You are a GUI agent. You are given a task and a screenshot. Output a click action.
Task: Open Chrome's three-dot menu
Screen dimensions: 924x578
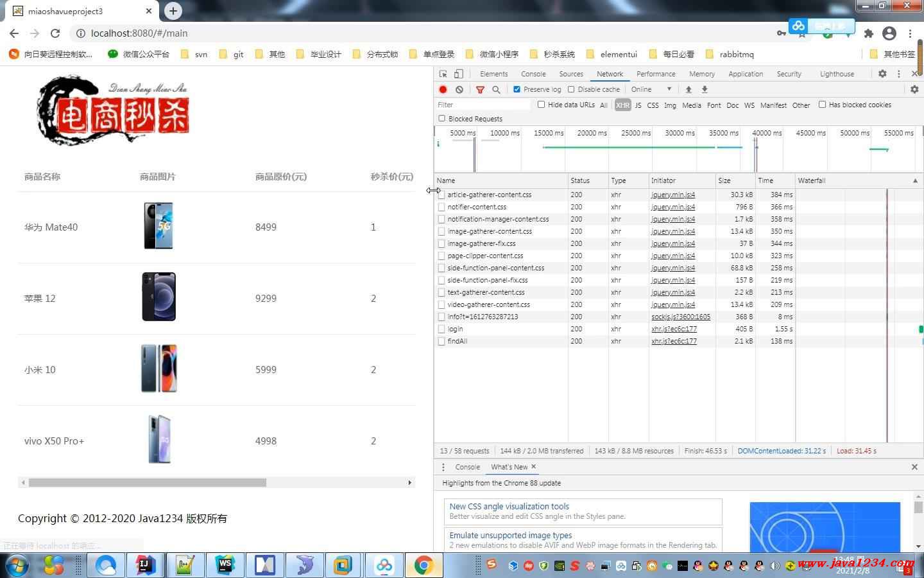910,33
